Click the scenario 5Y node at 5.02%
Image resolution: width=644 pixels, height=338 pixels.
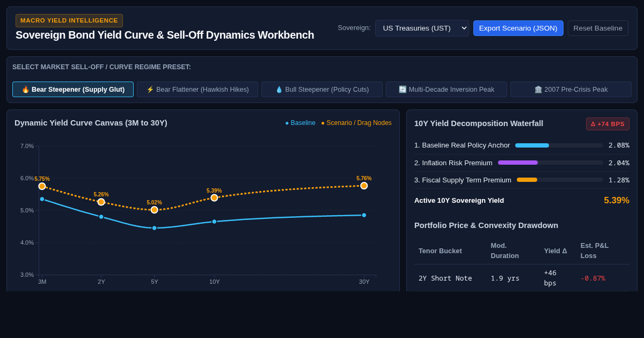click(155, 210)
